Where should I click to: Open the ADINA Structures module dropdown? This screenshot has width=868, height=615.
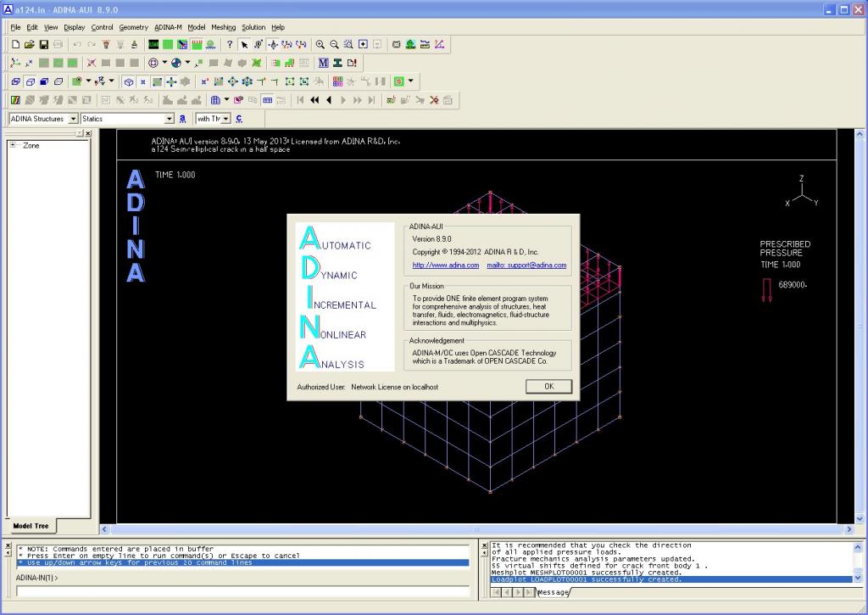click(73, 119)
